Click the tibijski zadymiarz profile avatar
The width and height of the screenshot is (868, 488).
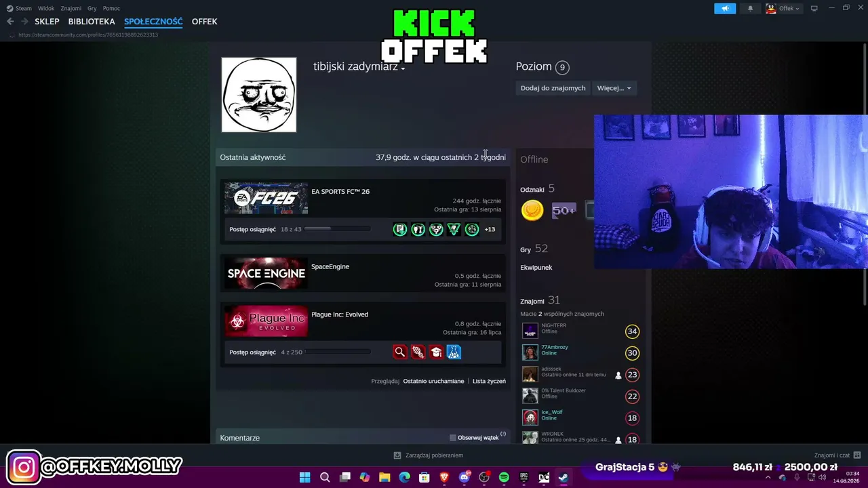click(x=259, y=95)
